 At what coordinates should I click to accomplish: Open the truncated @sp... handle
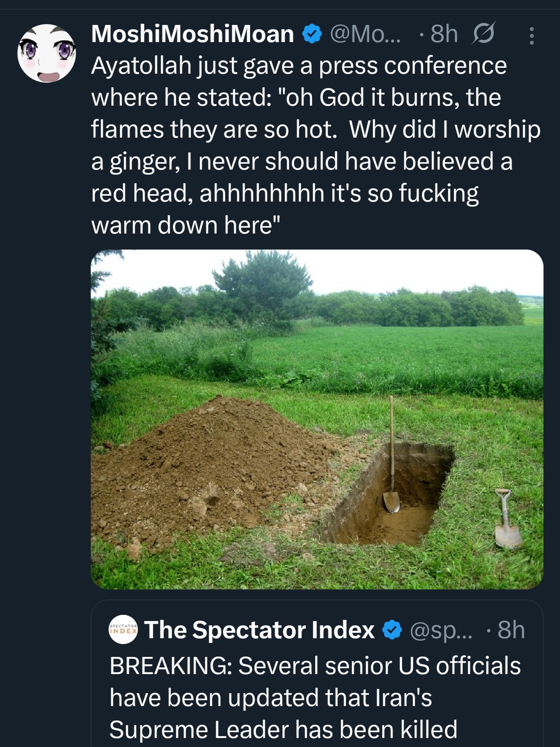coord(441,630)
